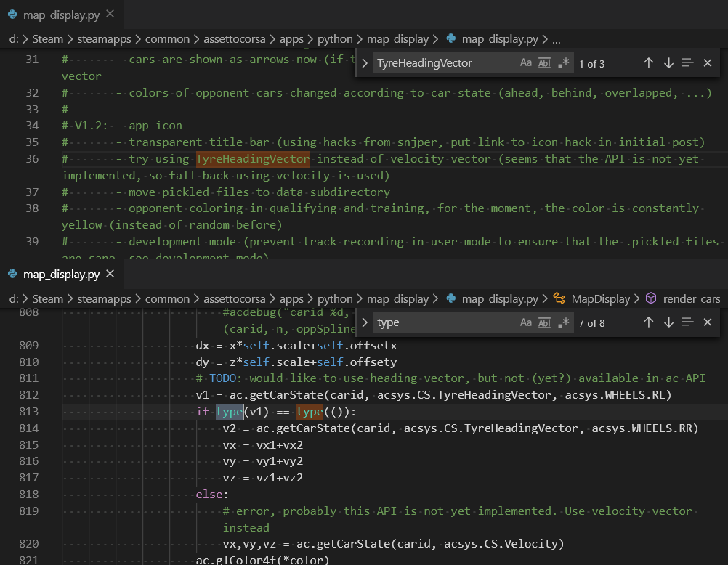The width and height of the screenshot is (728, 565).
Task: Click line number 813 in the lower editor
Action: coord(29,411)
